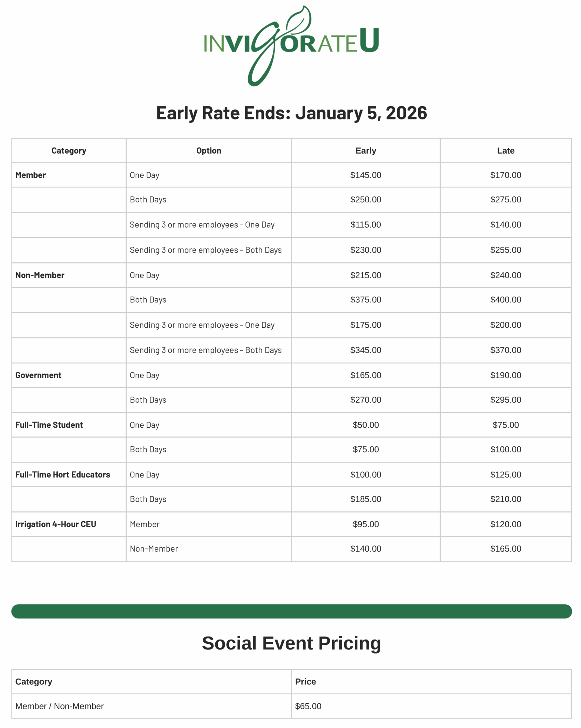
Task: Select the $400.00 Non-Member late price
Action: 505,299
